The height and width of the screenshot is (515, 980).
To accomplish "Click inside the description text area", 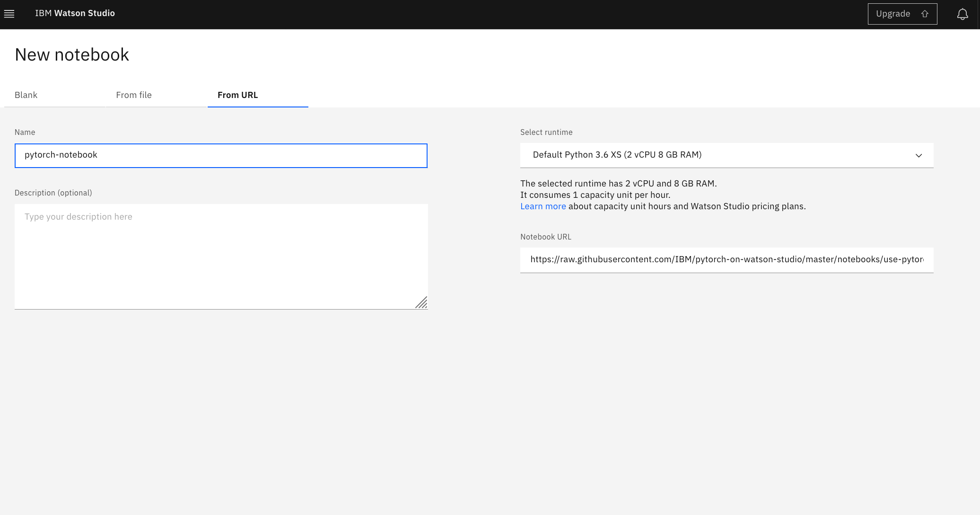I will pyautogui.click(x=221, y=256).
